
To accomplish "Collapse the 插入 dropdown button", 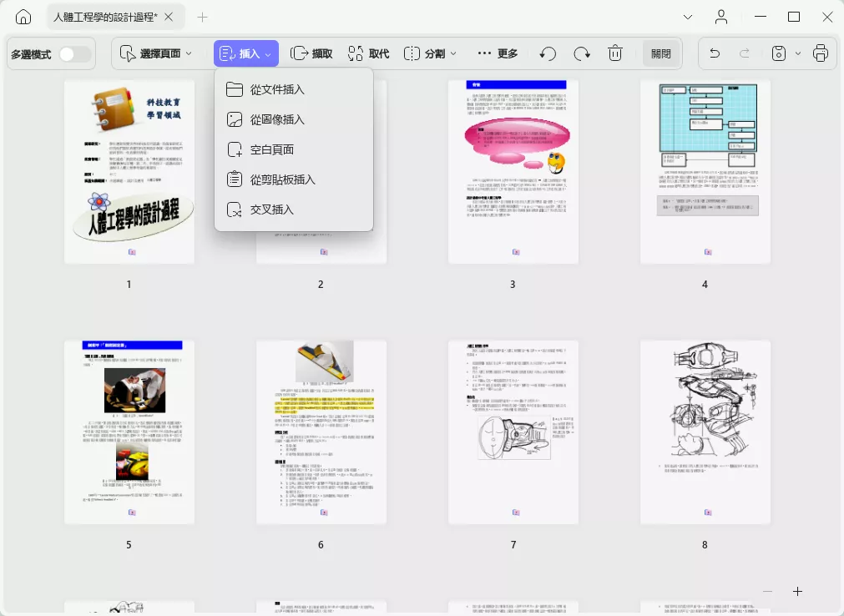I will (246, 53).
